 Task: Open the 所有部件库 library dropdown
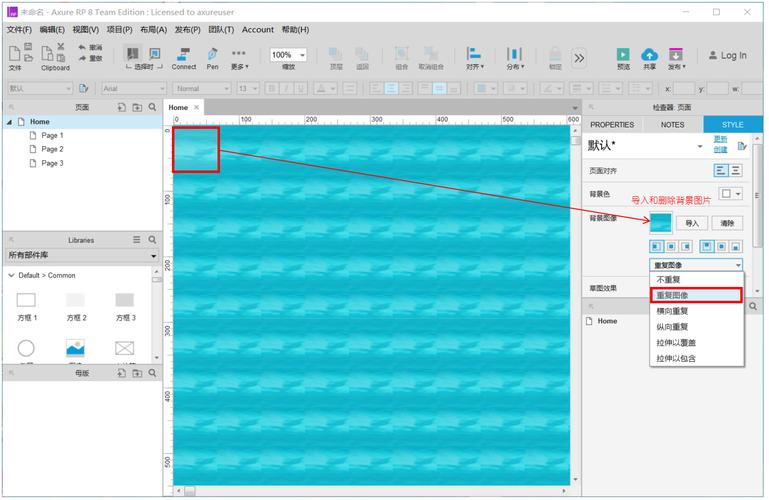pos(82,255)
